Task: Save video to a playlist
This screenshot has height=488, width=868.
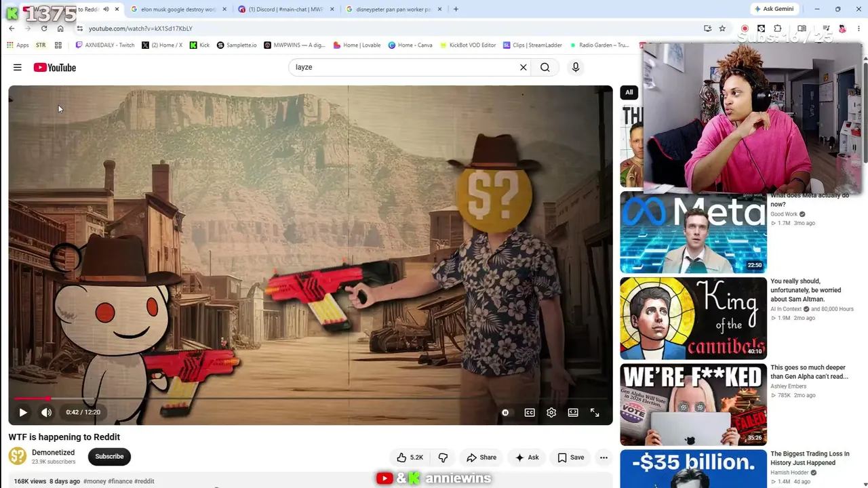Action: [570, 457]
